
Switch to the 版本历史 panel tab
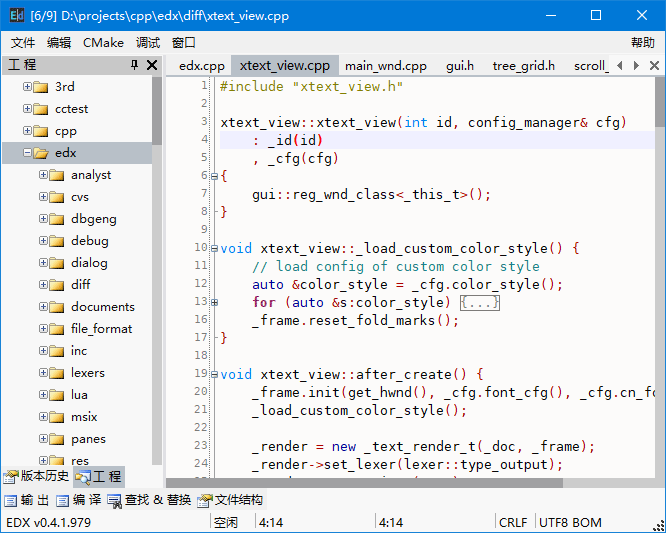pyautogui.click(x=37, y=477)
